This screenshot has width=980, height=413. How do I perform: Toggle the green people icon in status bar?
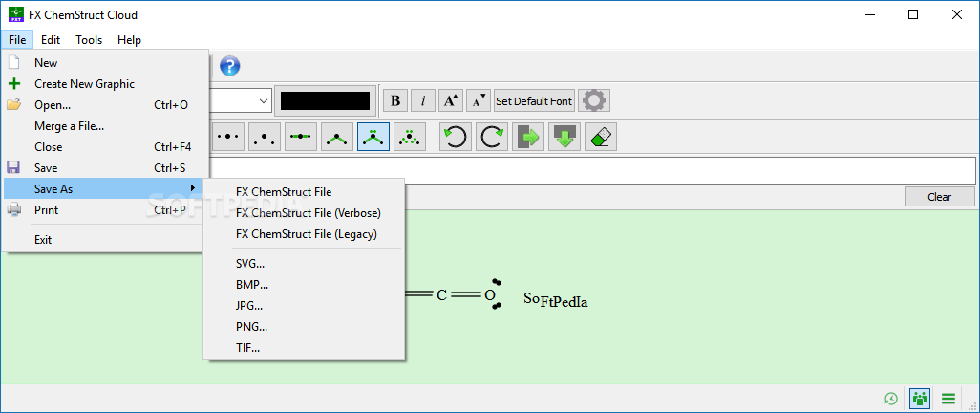pos(920,398)
